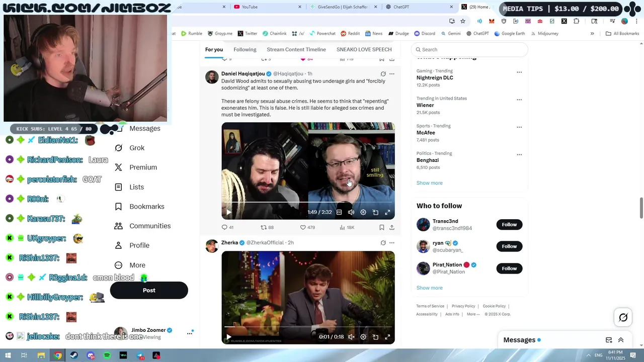Screen dimensions: 644x362
Task: Open the floating Grok button
Action: click(623, 317)
